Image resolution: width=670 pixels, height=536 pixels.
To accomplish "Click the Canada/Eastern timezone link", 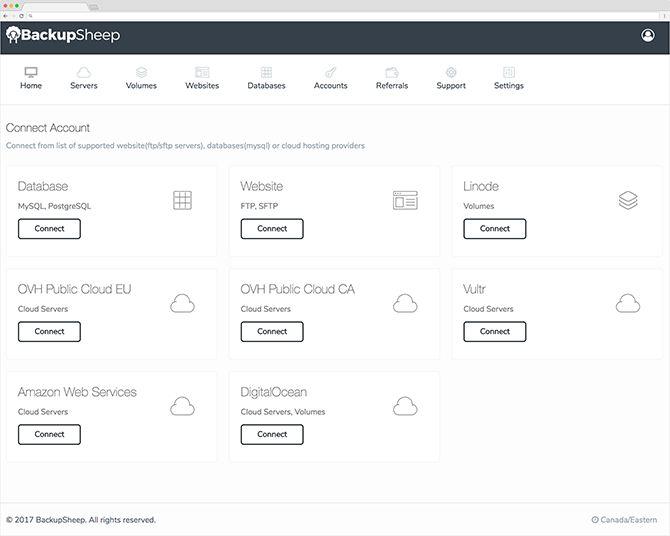I will pos(625,520).
